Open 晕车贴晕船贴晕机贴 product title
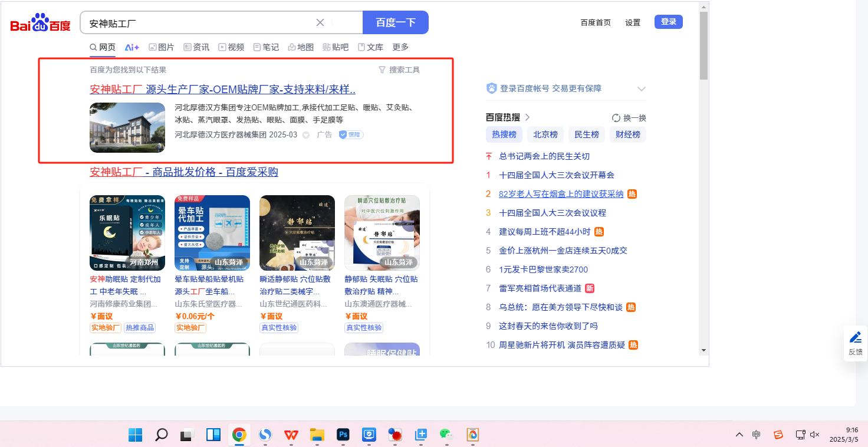 209,285
